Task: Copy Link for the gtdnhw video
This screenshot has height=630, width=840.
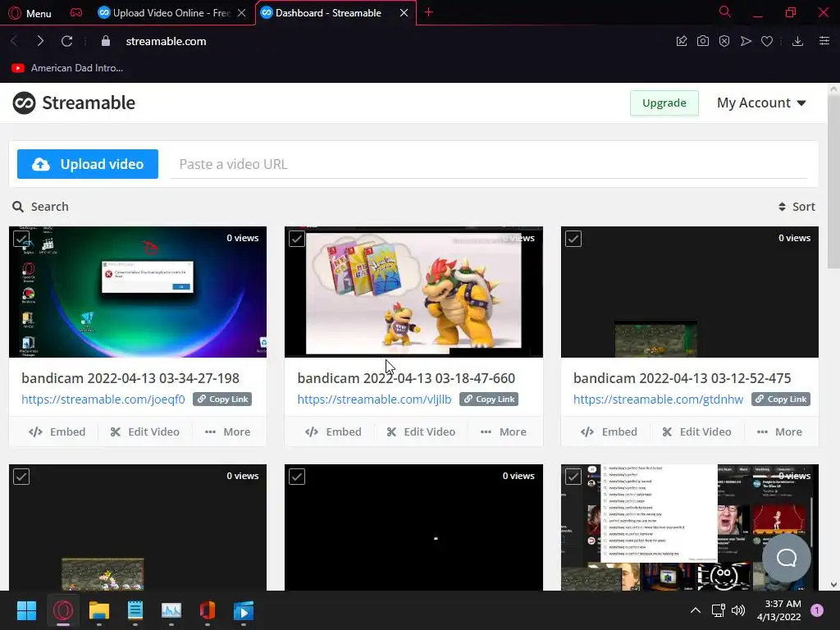Action: 781,399
